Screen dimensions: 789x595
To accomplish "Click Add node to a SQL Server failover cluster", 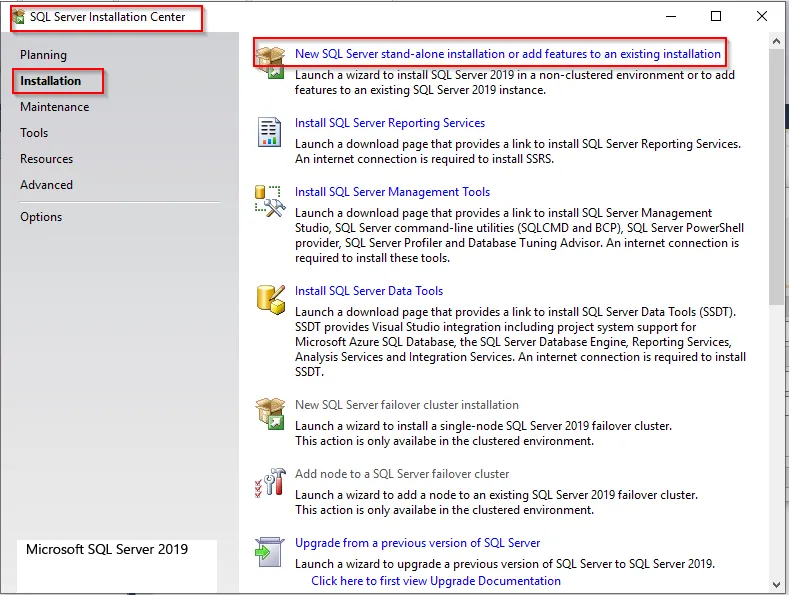I will coord(402,474).
